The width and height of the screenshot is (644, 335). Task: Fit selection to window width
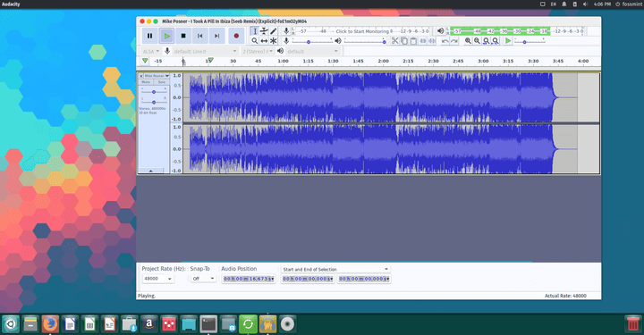[487, 40]
